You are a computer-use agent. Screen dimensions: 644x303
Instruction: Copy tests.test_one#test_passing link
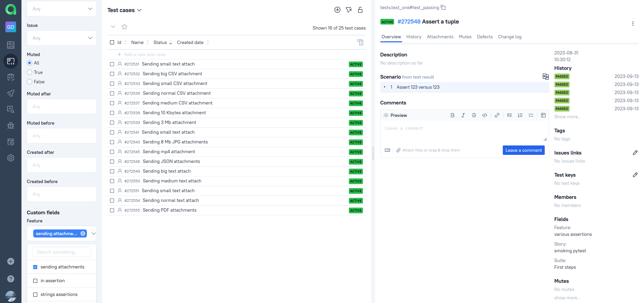[x=443, y=7]
